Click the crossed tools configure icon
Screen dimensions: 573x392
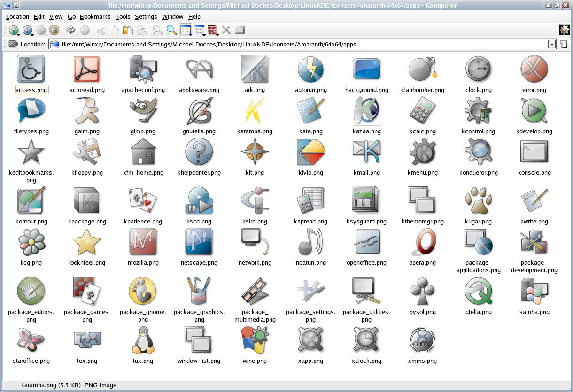pos(226,30)
